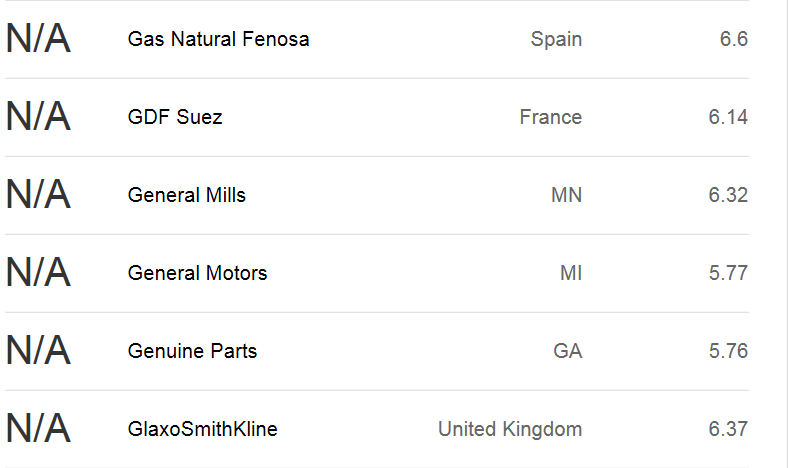Select the 5.77 score for General Motors
788x468 pixels.
click(728, 274)
